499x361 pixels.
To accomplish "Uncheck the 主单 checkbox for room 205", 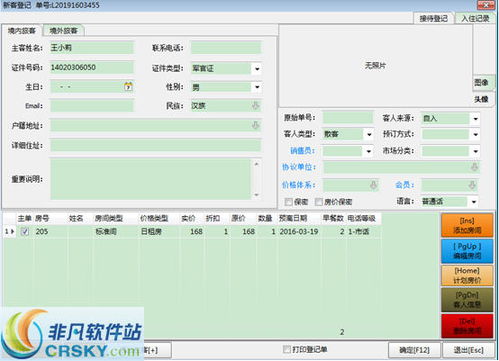I will tap(25, 231).
